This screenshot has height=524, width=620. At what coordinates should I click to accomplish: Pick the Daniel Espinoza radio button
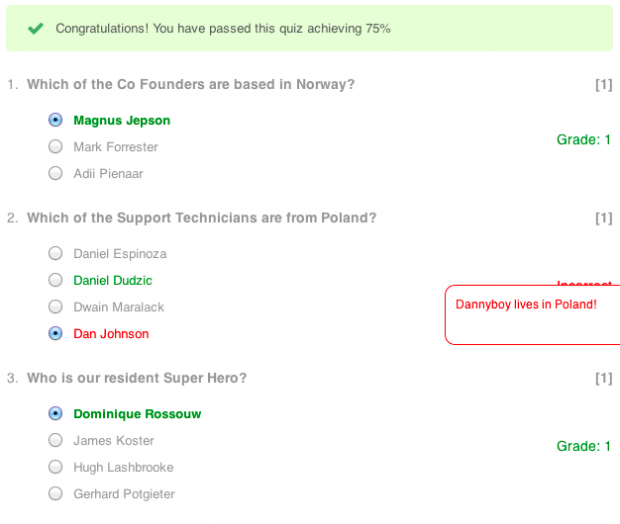[55, 253]
